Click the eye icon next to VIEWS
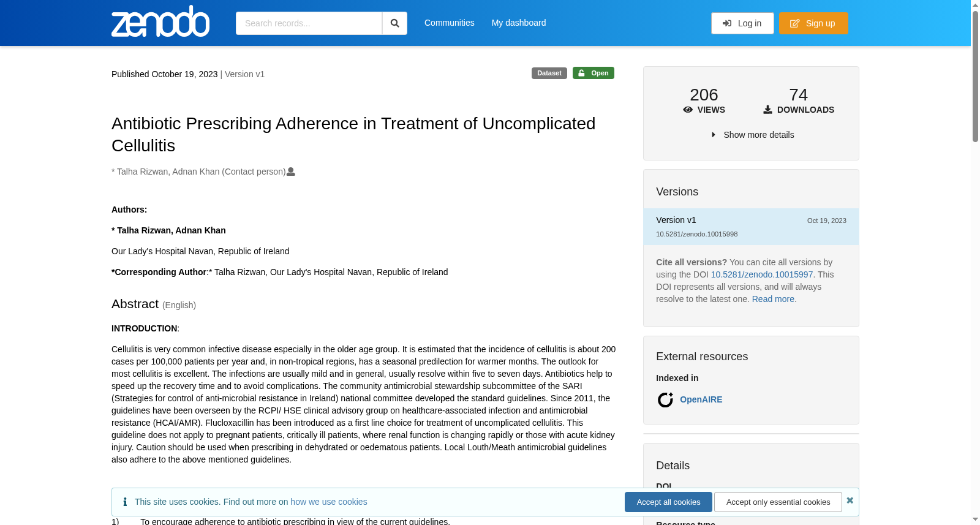 (688, 110)
